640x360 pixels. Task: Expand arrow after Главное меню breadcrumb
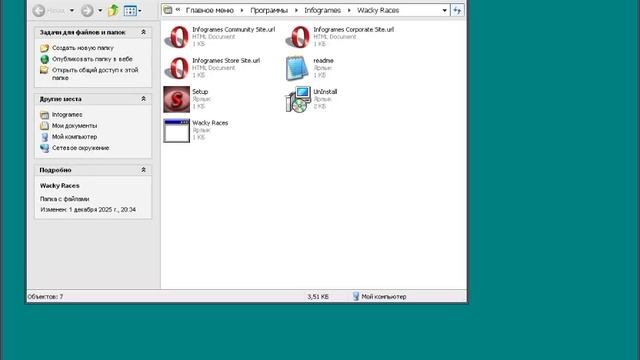coord(242,10)
